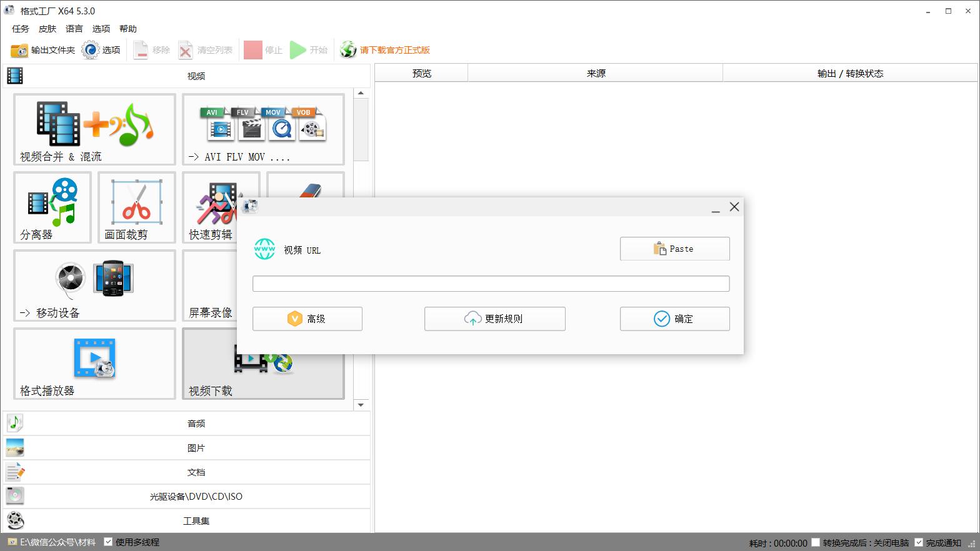Click the 视频 URL input field
The image size is (980, 551).
coord(491,284)
